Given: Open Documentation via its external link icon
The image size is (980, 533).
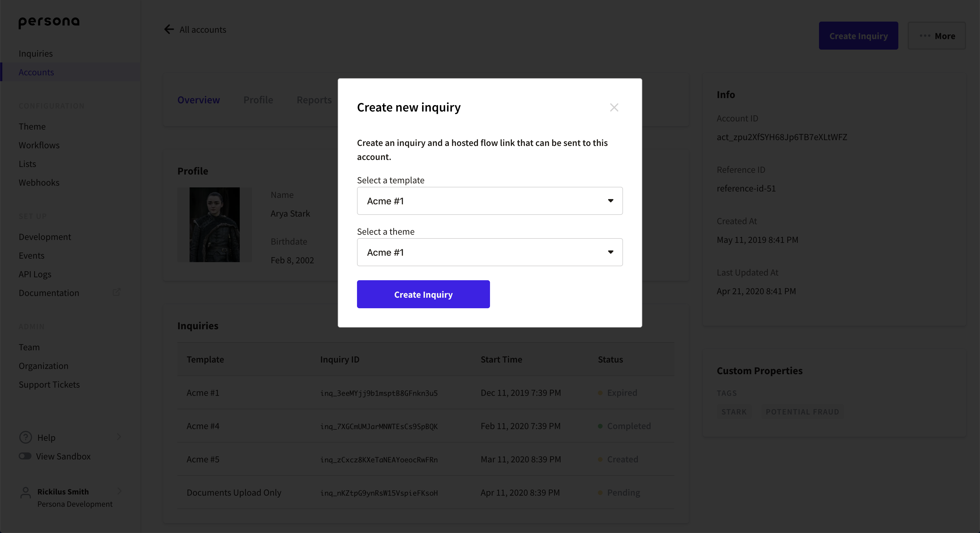Looking at the screenshot, I should tap(116, 292).
